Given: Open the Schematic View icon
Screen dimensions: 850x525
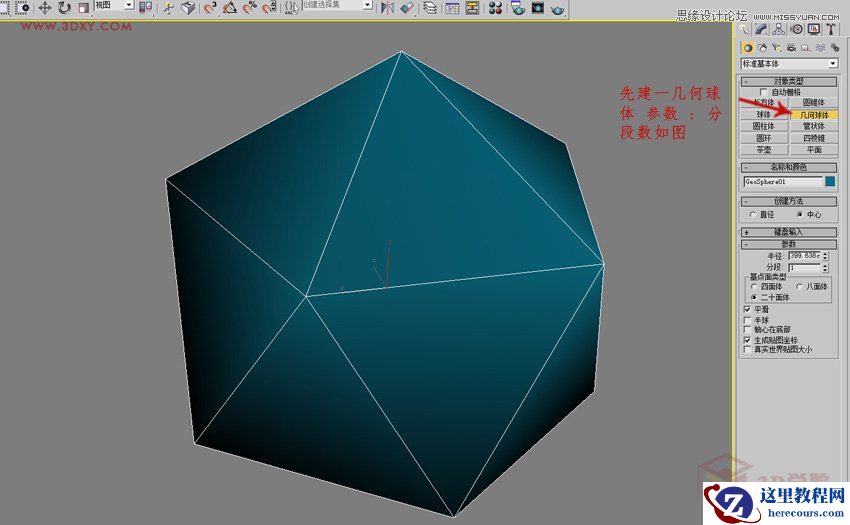Looking at the screenshot, I should click(x=472, y=8).
